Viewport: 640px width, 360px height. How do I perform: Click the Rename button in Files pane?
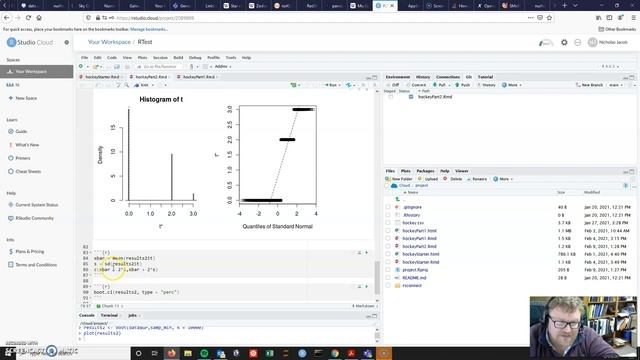point(477,179)
